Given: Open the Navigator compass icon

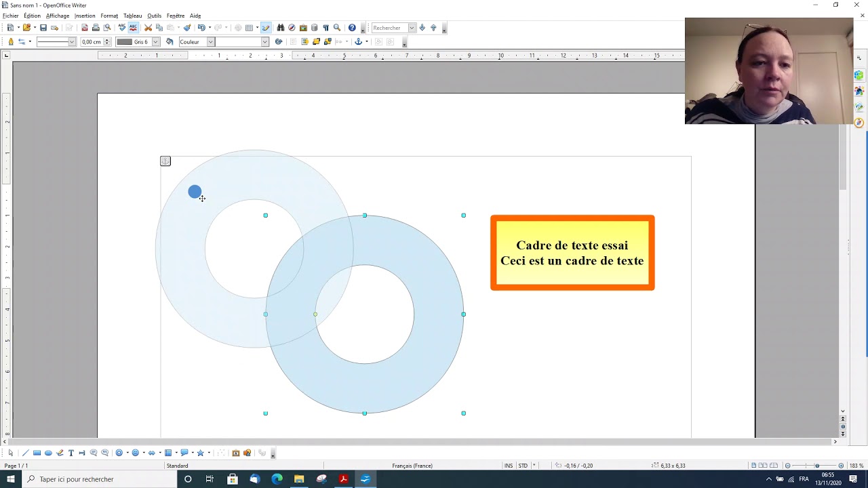Looking at the screenshot, I should coord(292,28).
